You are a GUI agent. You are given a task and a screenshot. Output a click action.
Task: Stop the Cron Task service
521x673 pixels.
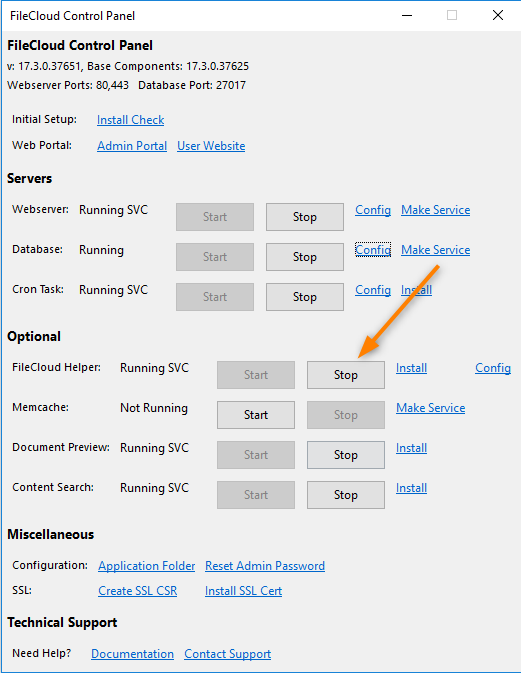tap(305, 297)
